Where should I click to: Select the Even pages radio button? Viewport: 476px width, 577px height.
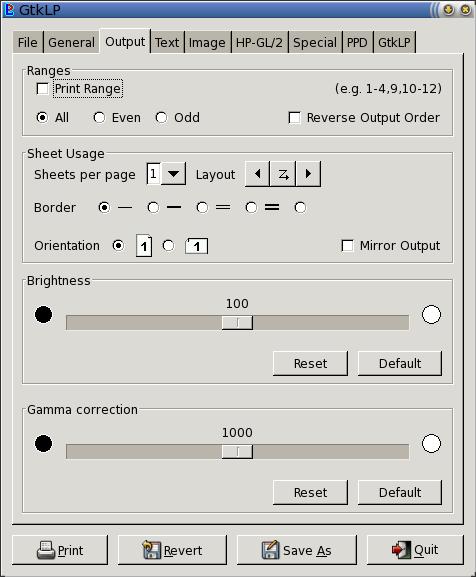(99, 118)
